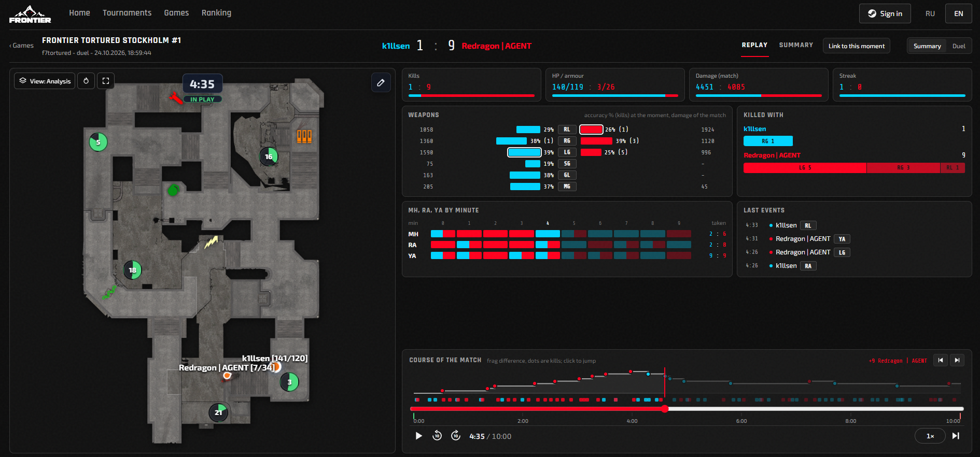Click the item timer showing 3
The height and width of the screenshot is (457, 980).
click(x=289, y=382)
